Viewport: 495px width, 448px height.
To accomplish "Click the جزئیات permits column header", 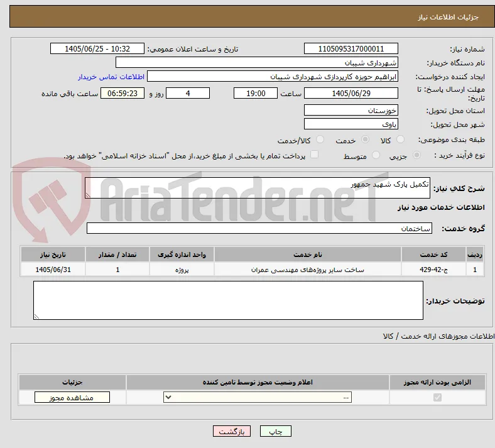I will [72, 382].
